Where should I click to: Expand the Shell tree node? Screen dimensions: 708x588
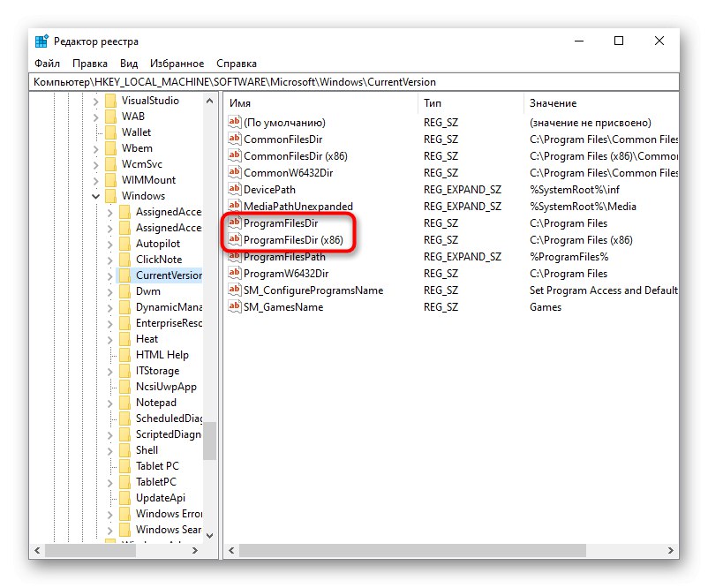point(110,450)
